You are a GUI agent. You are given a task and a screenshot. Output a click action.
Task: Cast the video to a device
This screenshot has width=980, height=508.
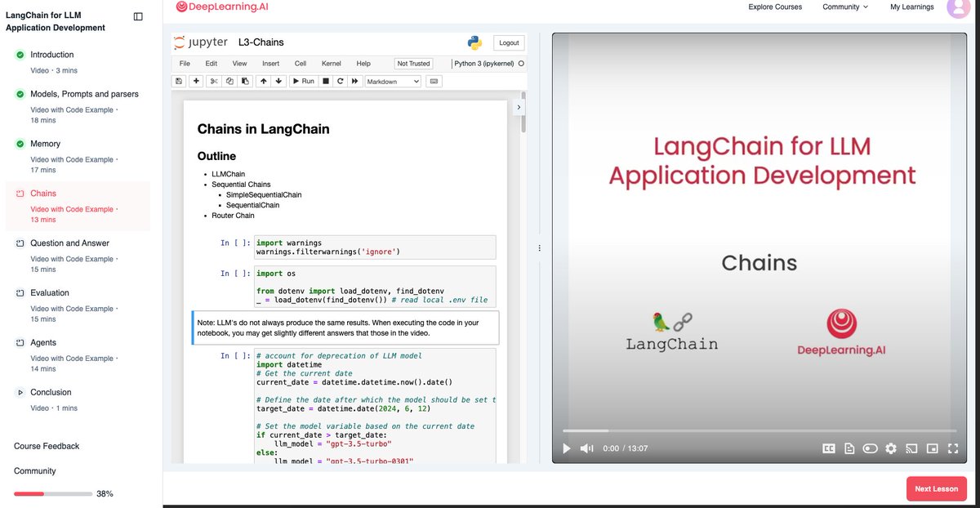tap(911, 448)
